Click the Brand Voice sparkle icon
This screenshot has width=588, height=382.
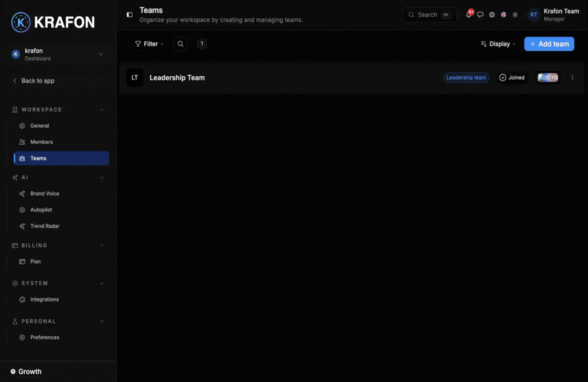click(22, 193)
